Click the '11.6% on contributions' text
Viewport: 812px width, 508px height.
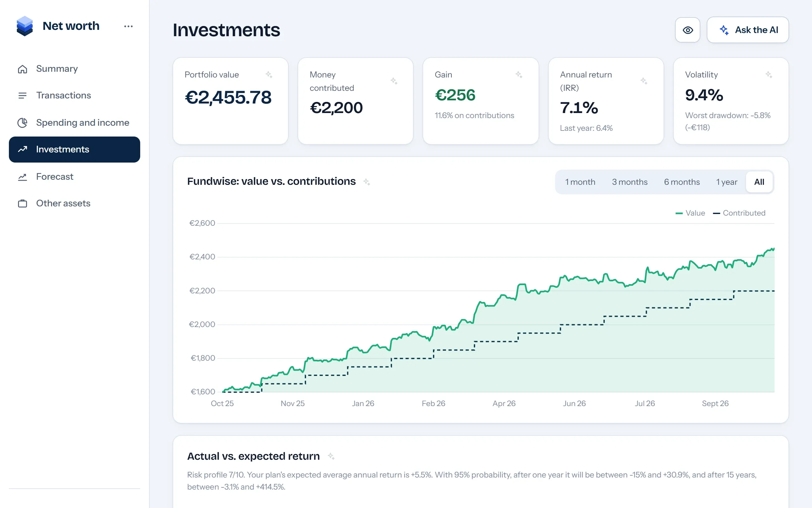[x=475, y=116]
